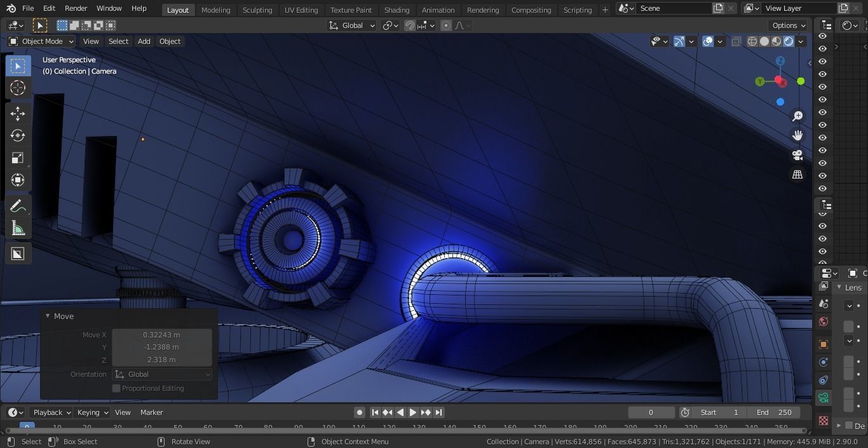Click the Scene name field
Screen dimensions: 868x448
click(x=674, y=8)
